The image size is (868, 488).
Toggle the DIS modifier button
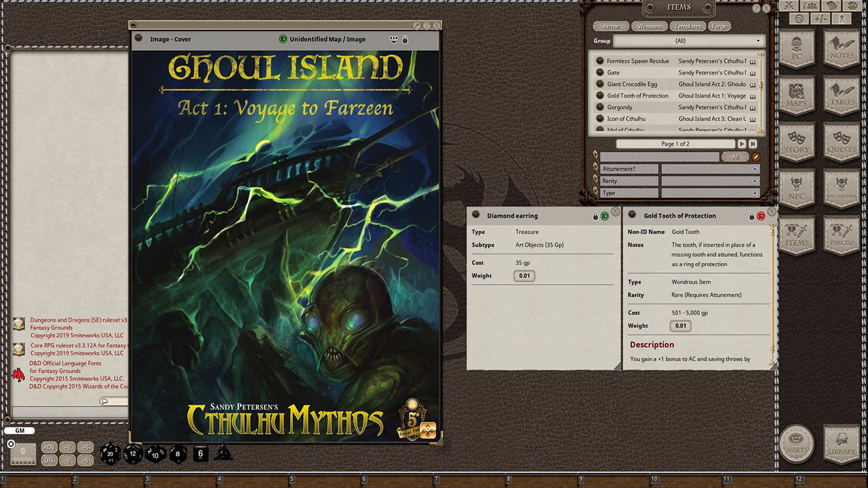coord(49,460)
